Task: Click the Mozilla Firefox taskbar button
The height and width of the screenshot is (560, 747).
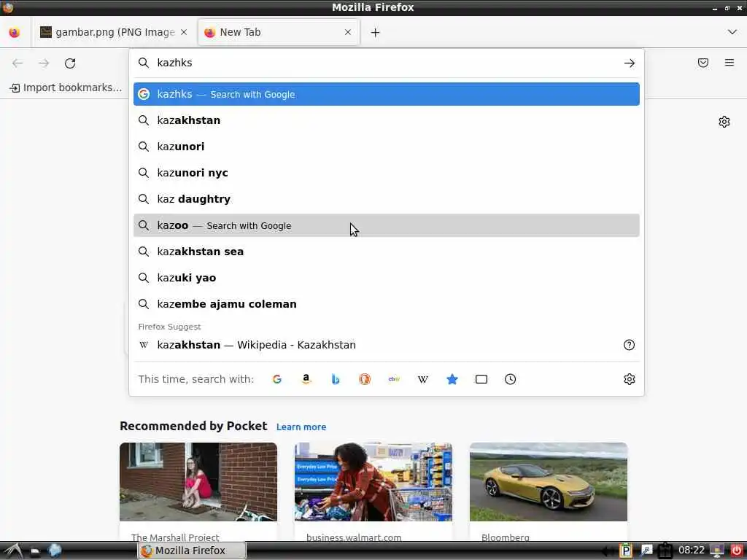Action: coord(192,551)
